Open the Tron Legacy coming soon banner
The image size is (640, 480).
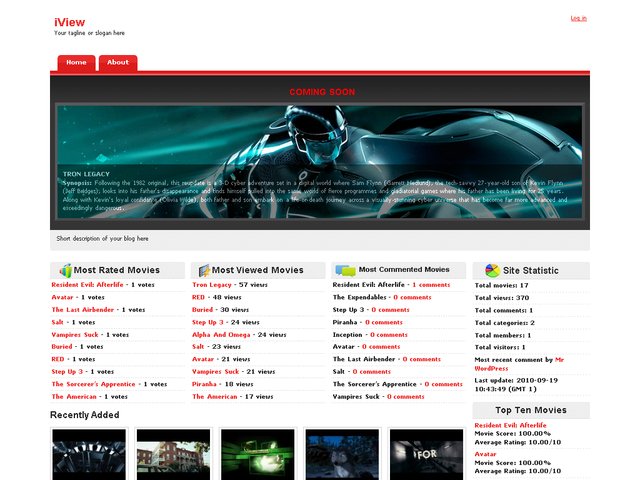[320, 162]
